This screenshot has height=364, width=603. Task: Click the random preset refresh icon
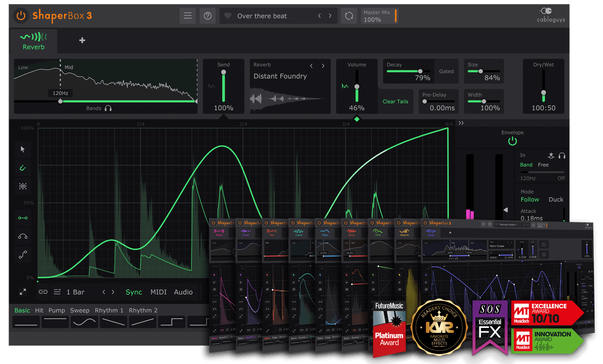pyautogui.click(x=349, y=16)
